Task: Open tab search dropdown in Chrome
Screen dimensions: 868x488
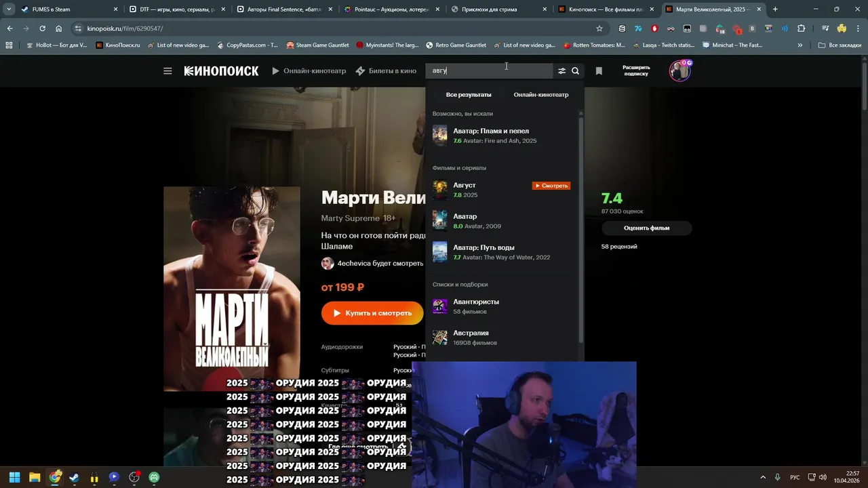Action: [x=9, y=9]
